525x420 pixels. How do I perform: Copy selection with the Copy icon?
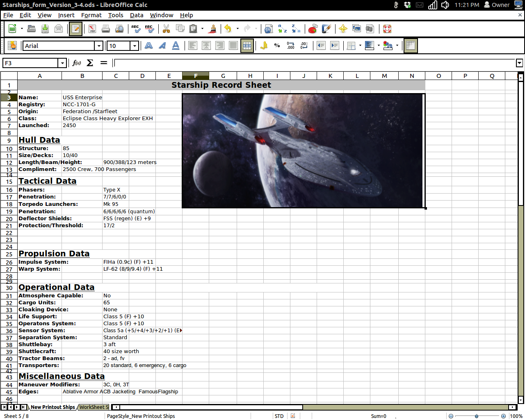(x=180, y=29)
